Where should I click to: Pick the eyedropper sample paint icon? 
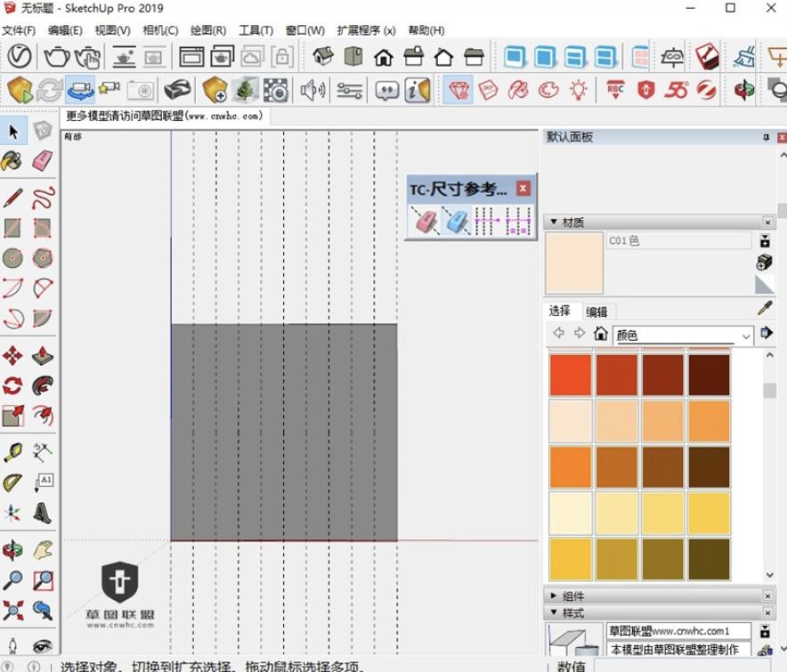tap(764, 308)
